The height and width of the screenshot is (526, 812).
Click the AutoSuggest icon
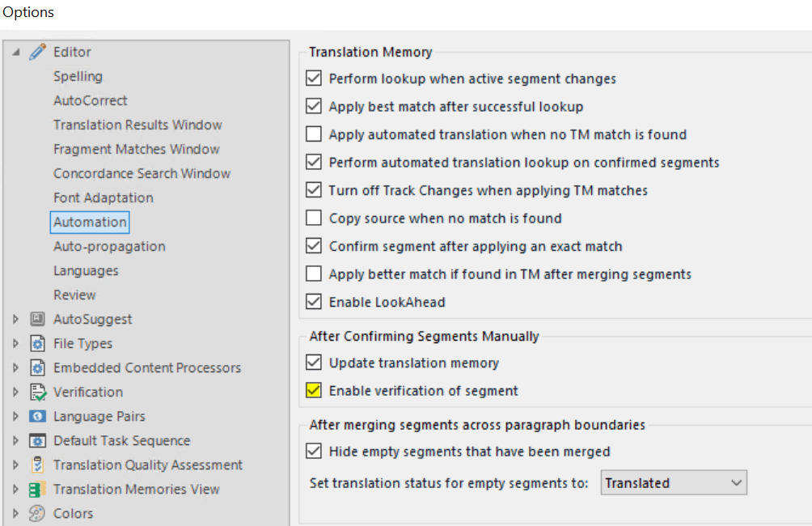[37, 319]
